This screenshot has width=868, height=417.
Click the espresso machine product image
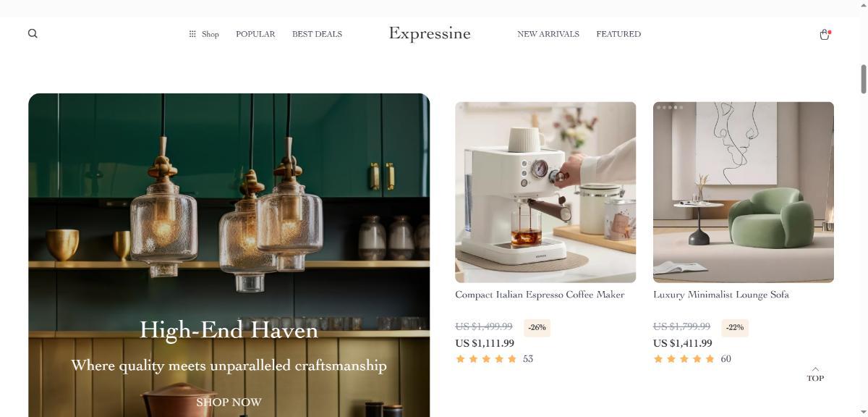pyautogui.click(x=545, y=192)
